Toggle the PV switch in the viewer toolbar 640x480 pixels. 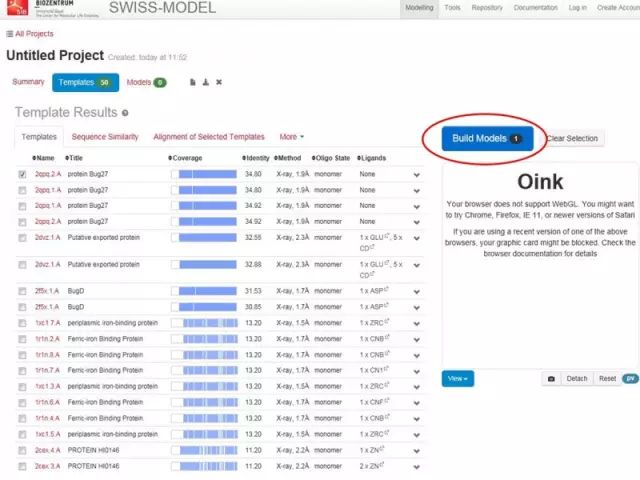click(631, 379)
